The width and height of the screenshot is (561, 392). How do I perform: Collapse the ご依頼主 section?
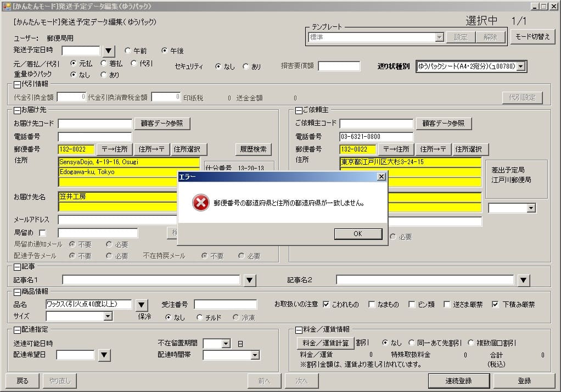click(299, 110)
